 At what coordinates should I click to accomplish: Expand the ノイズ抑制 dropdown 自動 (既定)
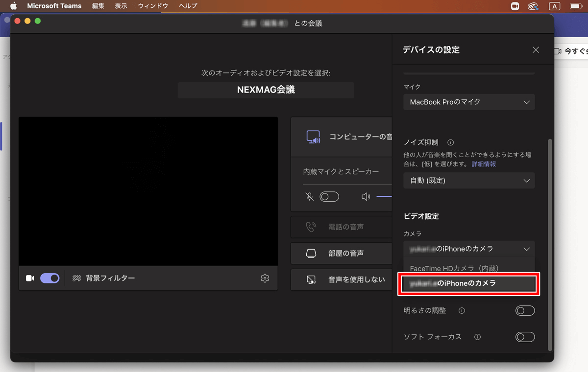tap(469, 181)
